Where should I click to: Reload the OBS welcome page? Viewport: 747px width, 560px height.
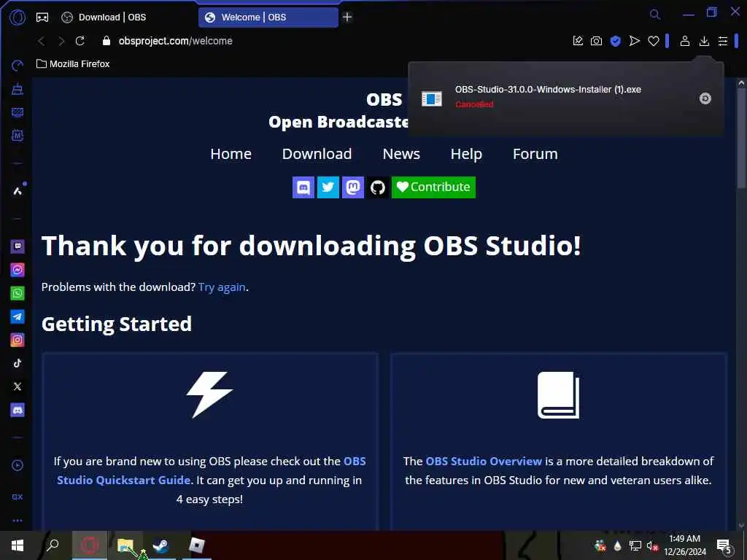80,41
